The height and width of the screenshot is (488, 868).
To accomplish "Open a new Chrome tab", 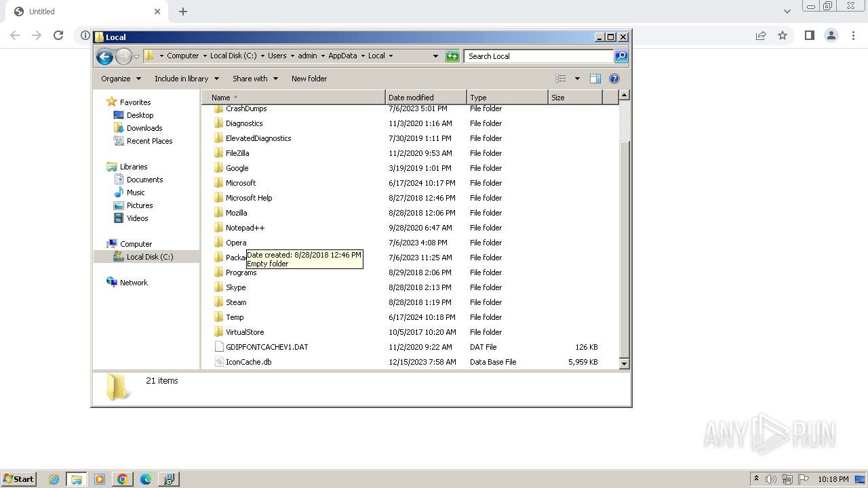I will pos(183,12).
